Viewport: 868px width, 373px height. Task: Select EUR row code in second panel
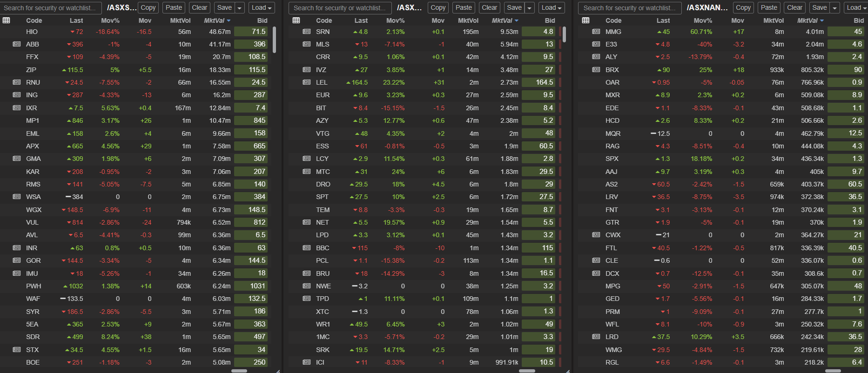(x=323, y=95)
